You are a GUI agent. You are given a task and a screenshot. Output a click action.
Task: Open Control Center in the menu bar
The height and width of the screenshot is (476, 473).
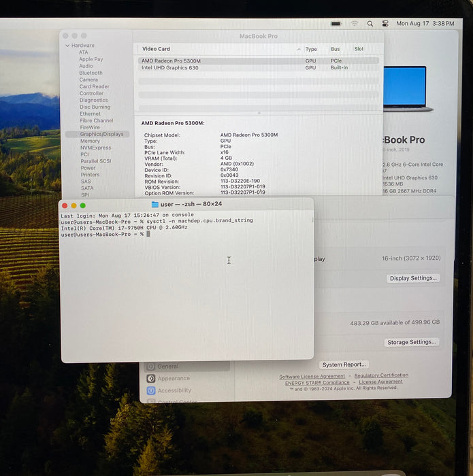click(x=385, y=24)
